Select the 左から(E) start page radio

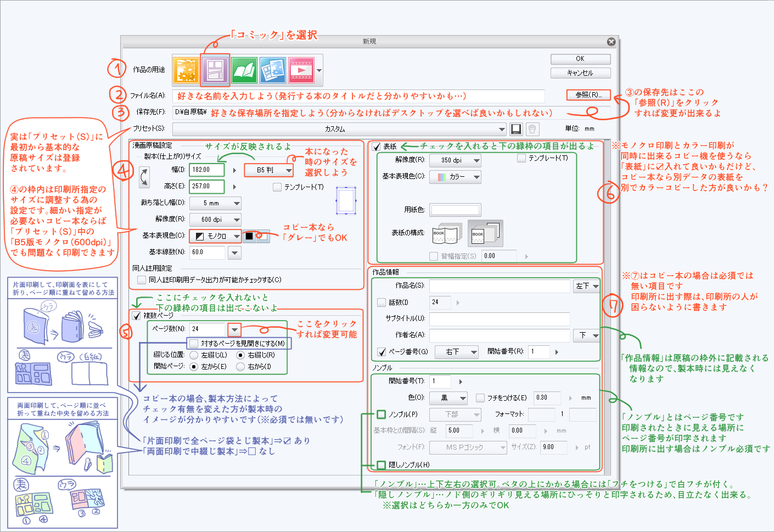click(194, 367)
